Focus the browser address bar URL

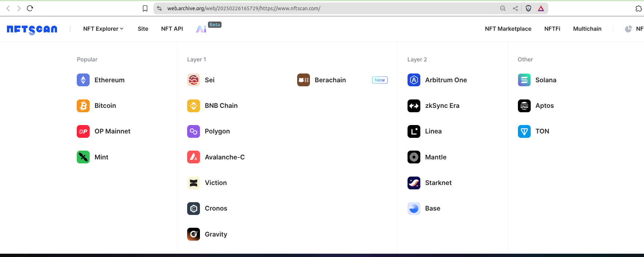(244, 8)
